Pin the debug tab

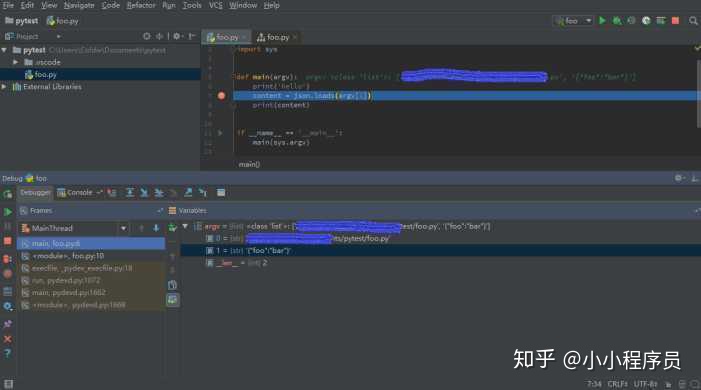coord(8,324)
